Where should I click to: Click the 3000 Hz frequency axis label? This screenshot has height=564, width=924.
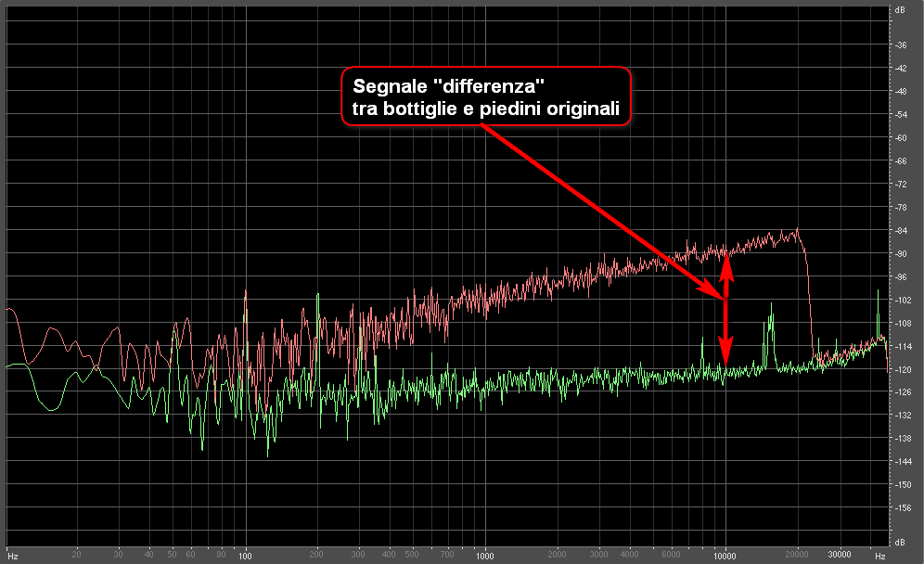coord(598,555)
